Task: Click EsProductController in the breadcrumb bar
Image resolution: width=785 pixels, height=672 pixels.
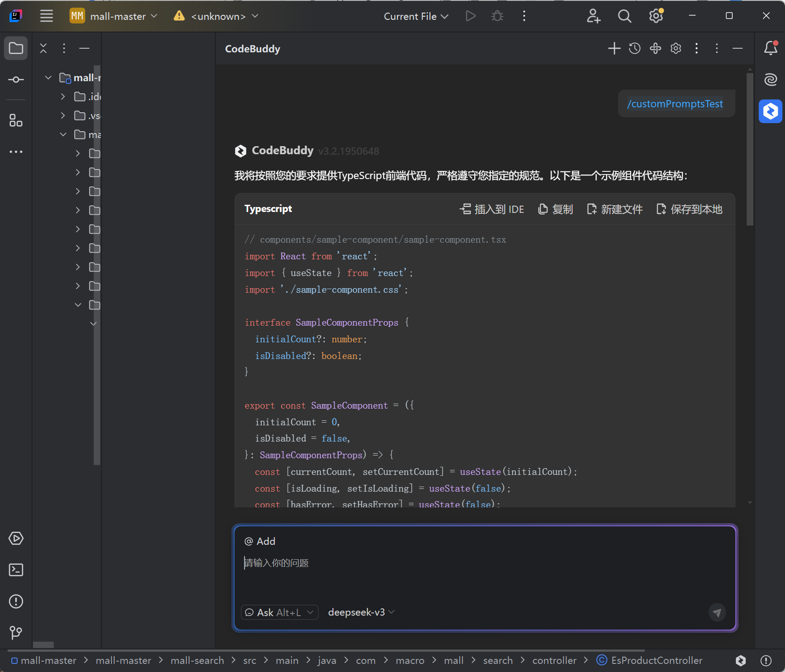Action: tap(656, 660)
